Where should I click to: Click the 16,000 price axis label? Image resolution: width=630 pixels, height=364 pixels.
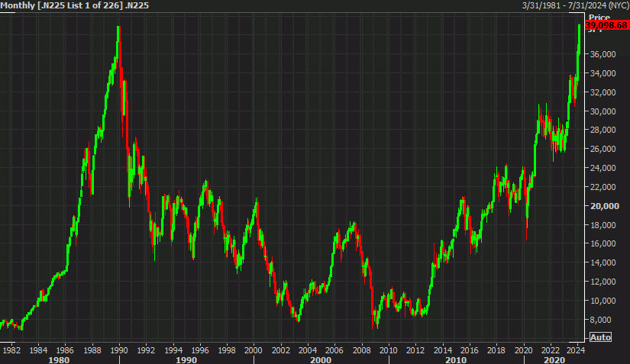(x=603, y=243)
